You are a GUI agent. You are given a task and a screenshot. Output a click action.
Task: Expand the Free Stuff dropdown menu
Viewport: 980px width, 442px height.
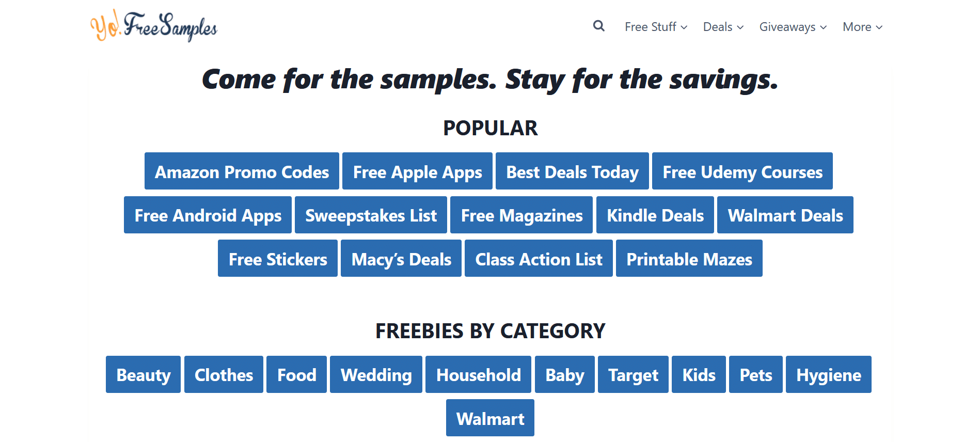pos(656,27)
